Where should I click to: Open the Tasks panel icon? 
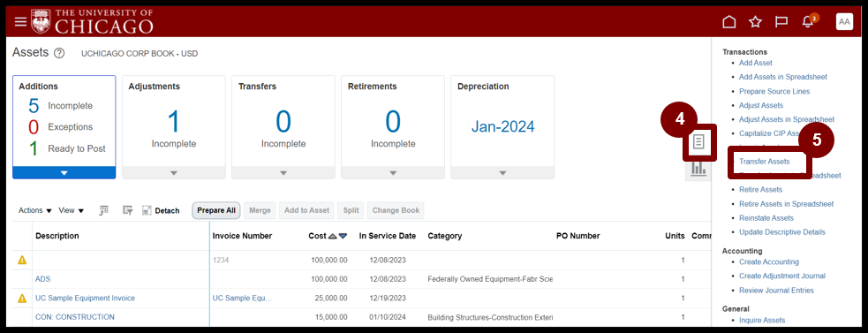698,142
